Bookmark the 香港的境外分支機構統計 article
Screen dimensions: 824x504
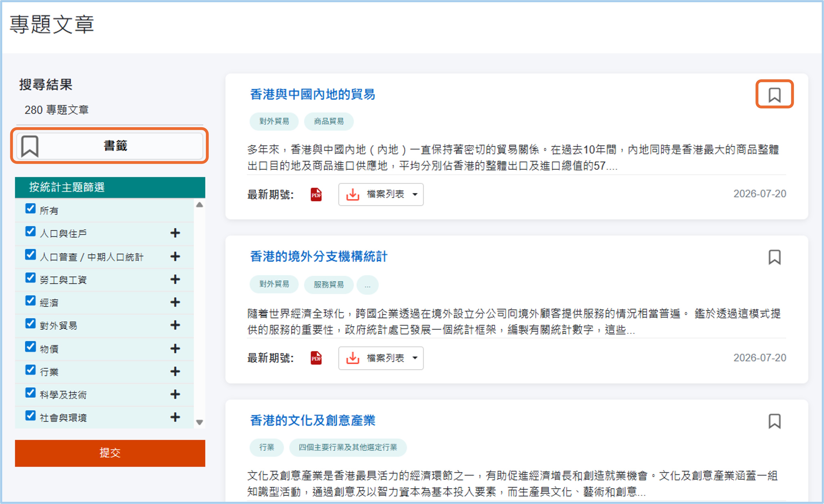(774, 257)
